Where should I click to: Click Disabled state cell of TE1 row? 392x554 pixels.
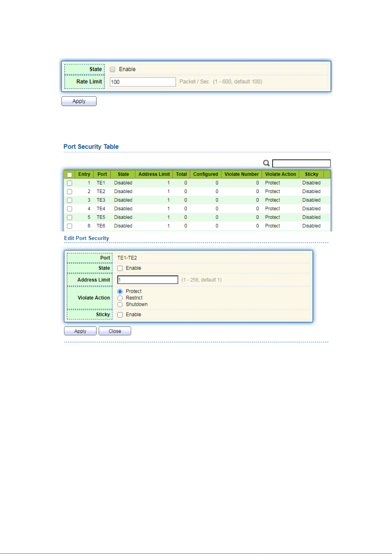pyautogui.click(x=123, y=183)
